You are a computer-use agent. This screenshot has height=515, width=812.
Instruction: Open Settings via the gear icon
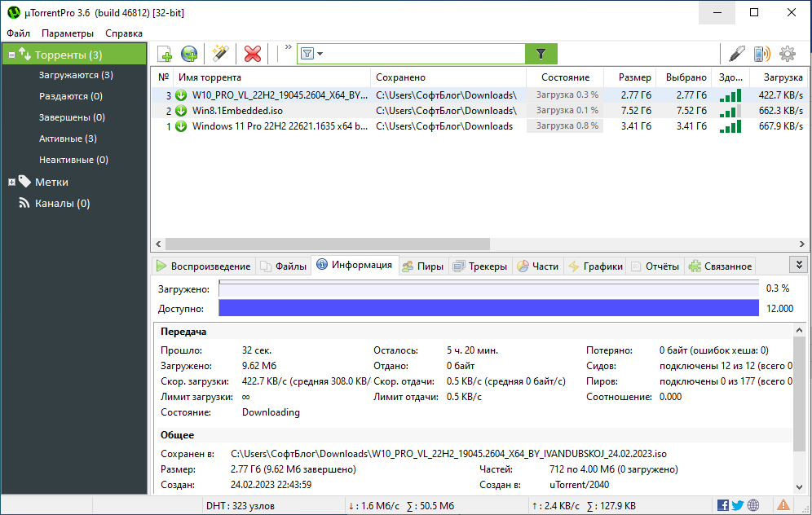point(788,54)
